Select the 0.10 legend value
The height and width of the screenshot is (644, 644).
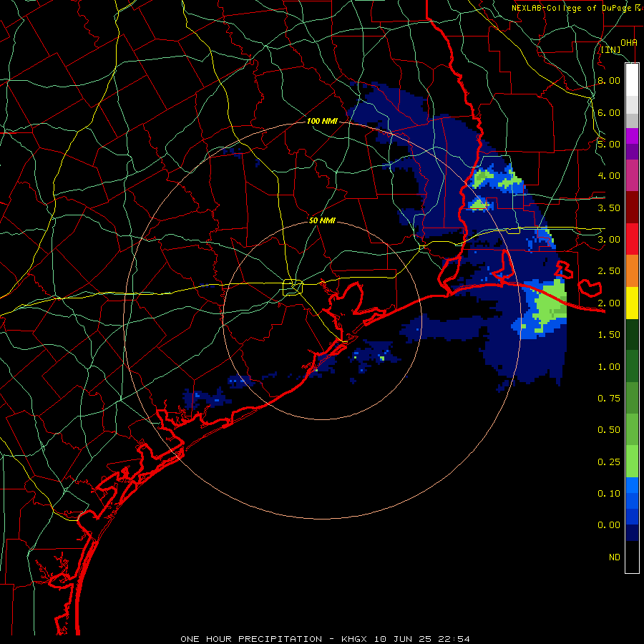click(609, 494)
